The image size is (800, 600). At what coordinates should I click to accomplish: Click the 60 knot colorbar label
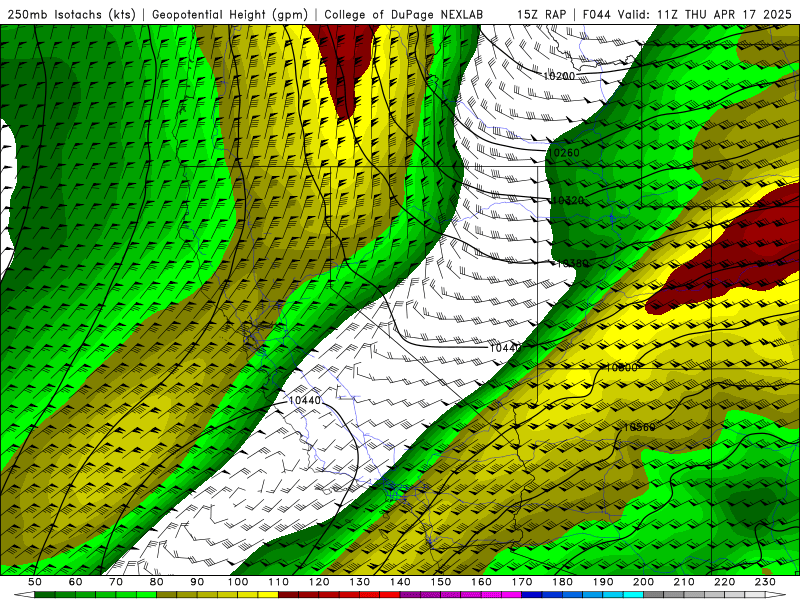tap(75, 582)
